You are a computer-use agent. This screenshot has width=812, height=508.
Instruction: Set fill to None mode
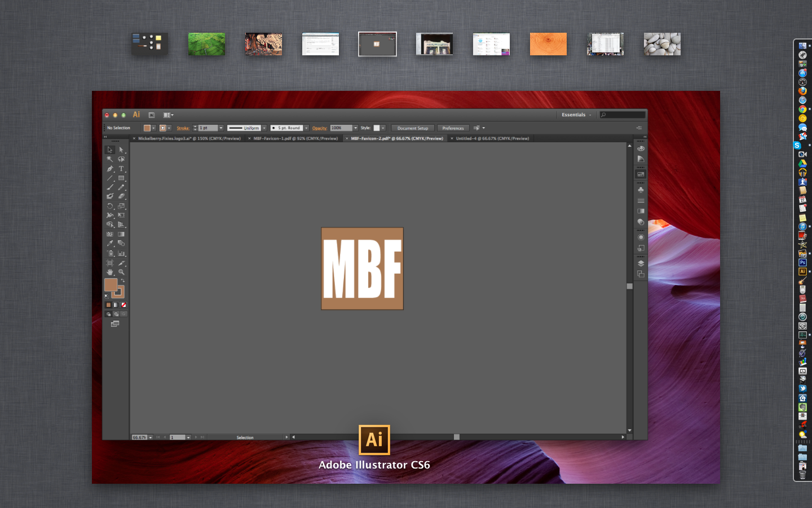pos(123,305)
